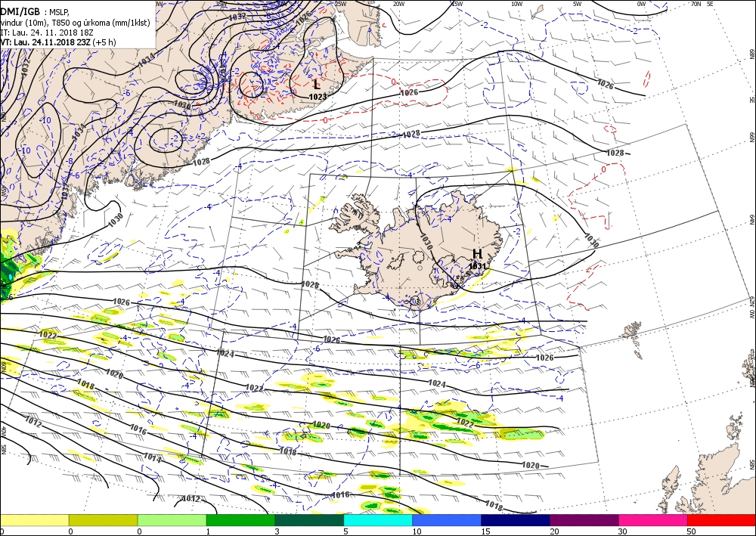Pick the medium blue legend swatch
This screenshot has width=756, height=536.
coord(447,520)
